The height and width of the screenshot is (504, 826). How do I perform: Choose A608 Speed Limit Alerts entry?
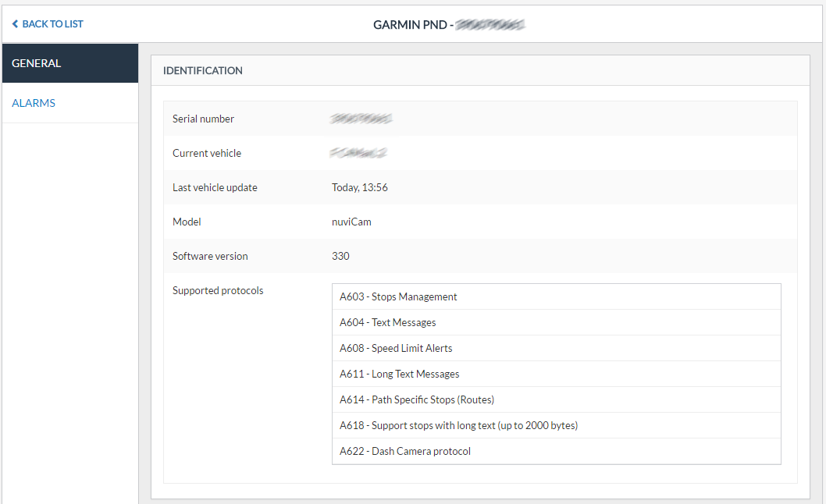click(x=396, y=348)
